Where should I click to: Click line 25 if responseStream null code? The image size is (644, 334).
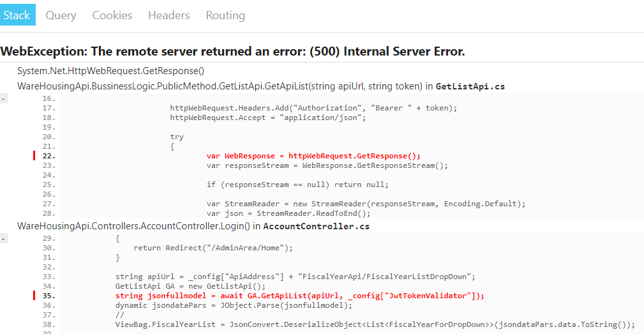click(x=297, y=185)
